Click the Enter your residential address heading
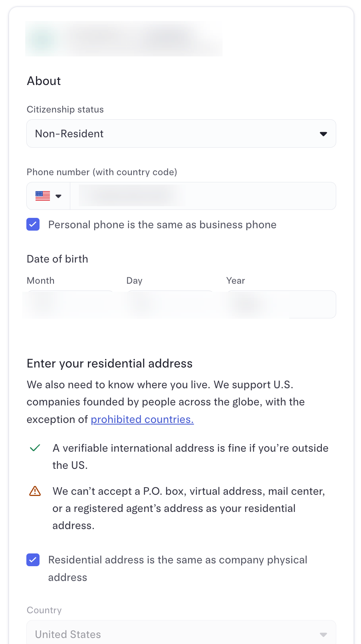The image size is (361, 644). [110, 363]
